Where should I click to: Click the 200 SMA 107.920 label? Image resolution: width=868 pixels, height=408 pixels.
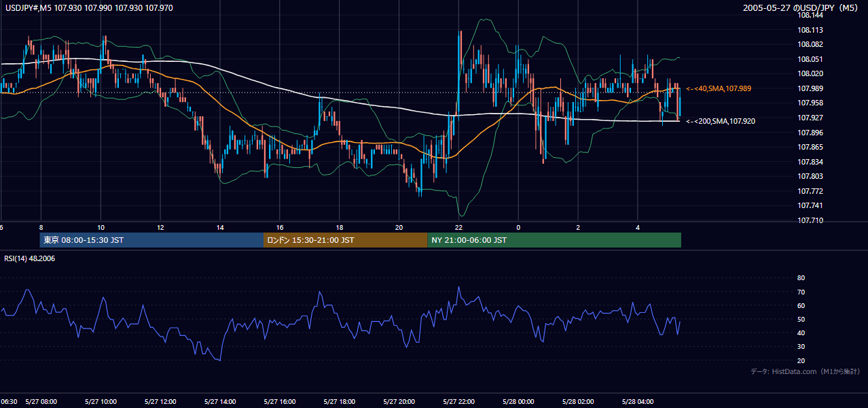720,121
